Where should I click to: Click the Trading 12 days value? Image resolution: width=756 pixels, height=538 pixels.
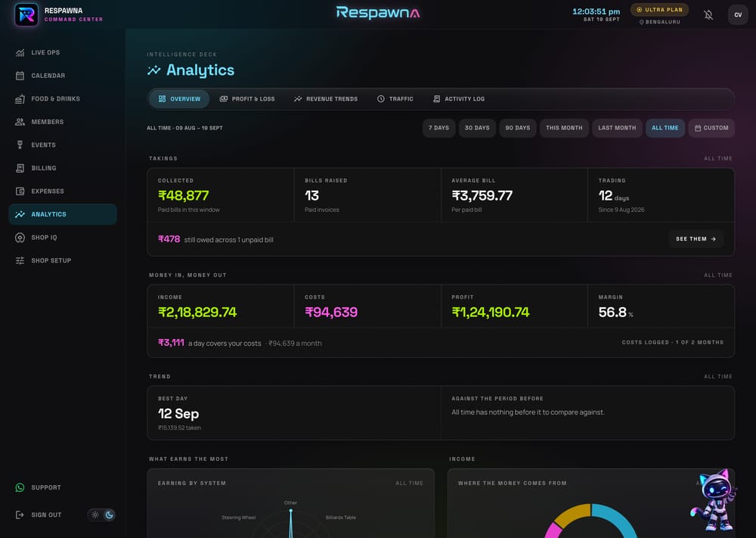click(x=613, y=196)
